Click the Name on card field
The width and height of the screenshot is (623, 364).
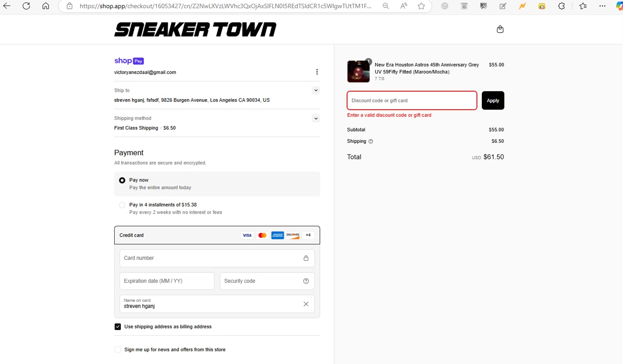217,304
